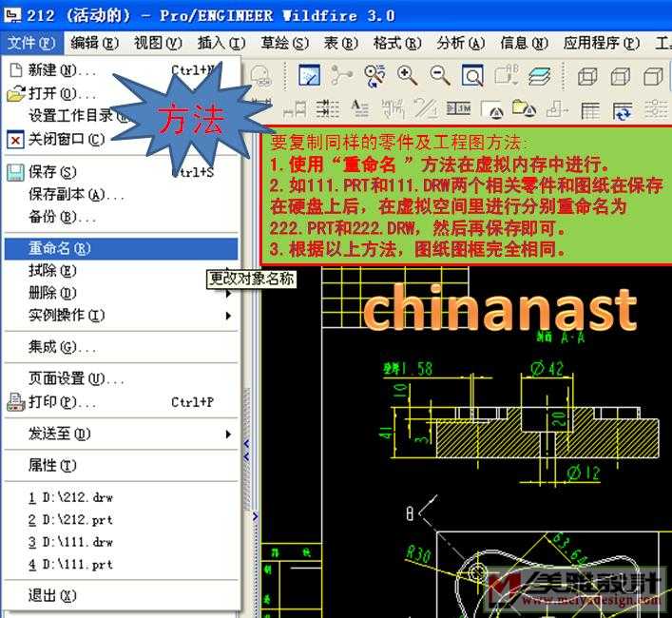This screenshot has width=672, height=618.
Task: Choose 保存(S) Save entry
Action: point(121,172)
